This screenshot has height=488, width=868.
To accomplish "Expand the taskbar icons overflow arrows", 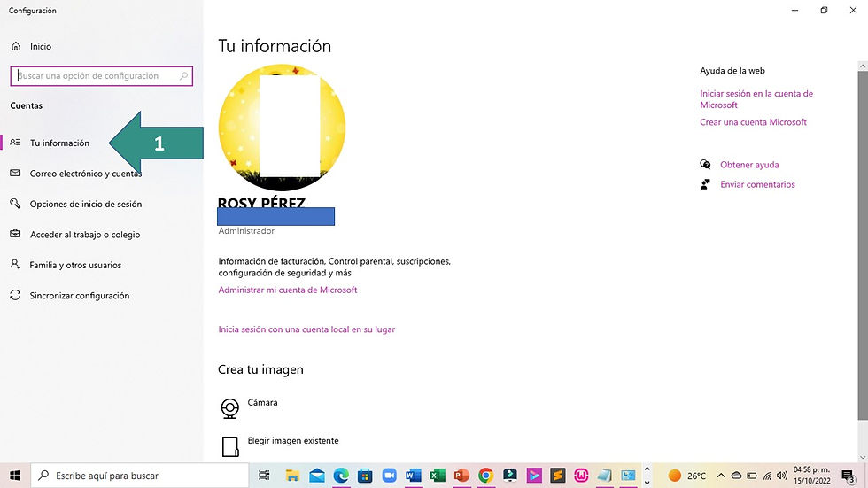I will (647, 476).
